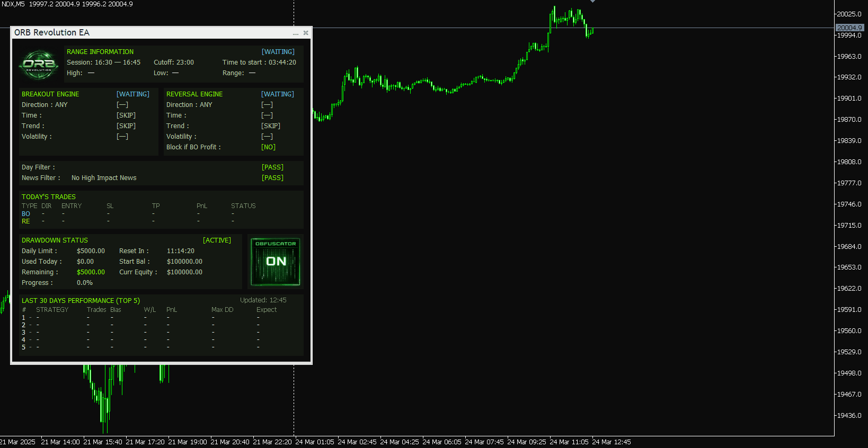The image size is (868, 448).
Task: Click the Block if BO Profit NO value
Action: point(268,147)
